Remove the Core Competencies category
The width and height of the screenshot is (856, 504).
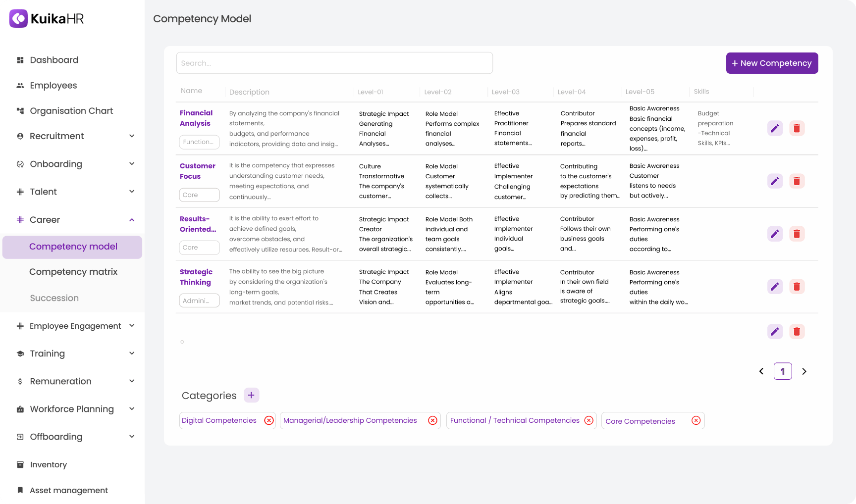[695, 420]
